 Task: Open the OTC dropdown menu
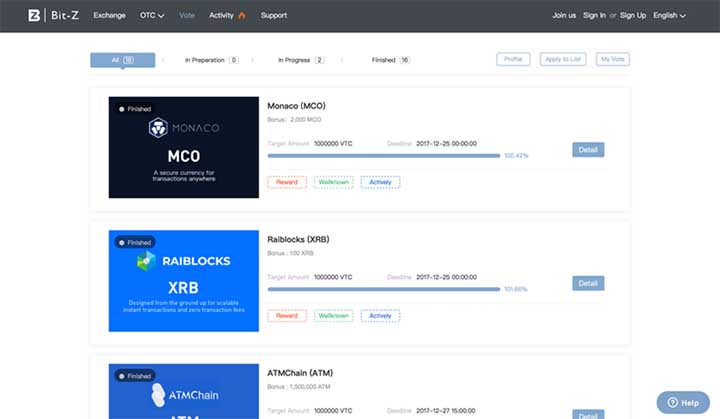(x=152, y=15)
